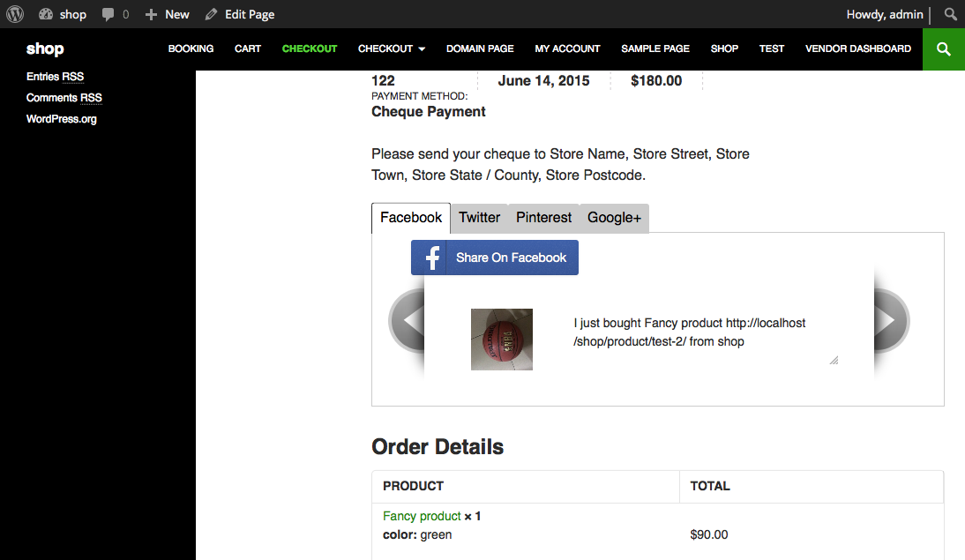Select the Google+ tab
This screenshot has width=965, height=560.
(614, 218)
